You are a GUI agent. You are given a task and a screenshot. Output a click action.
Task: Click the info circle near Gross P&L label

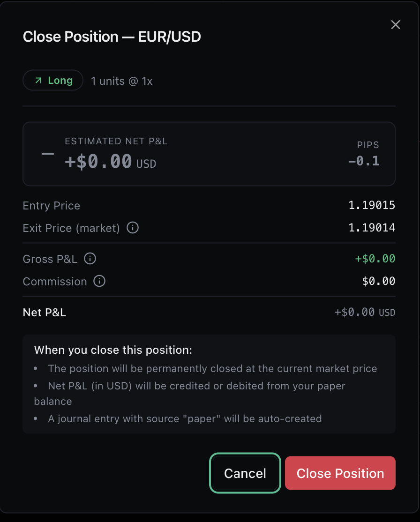click(x=90, y=259)
